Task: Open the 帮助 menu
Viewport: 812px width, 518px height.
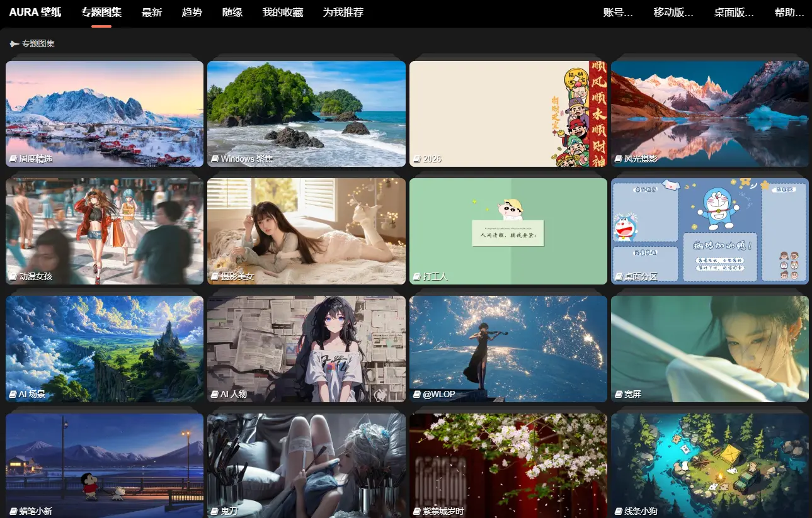Action: click(x=789, y=12)
